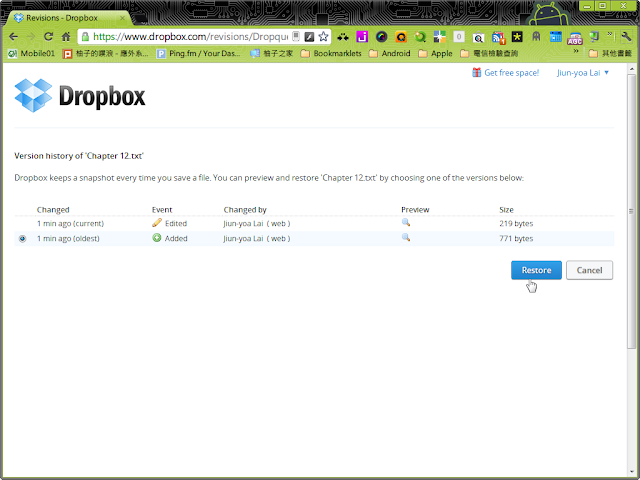Click the page vertical scrollbar thumb

coord(631,211)
